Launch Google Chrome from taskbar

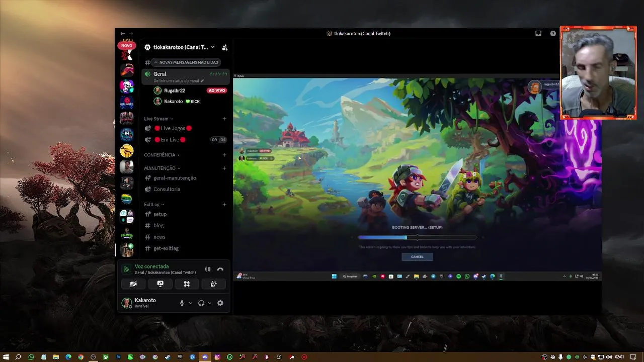pyautogui.click(x=80, y=357)
